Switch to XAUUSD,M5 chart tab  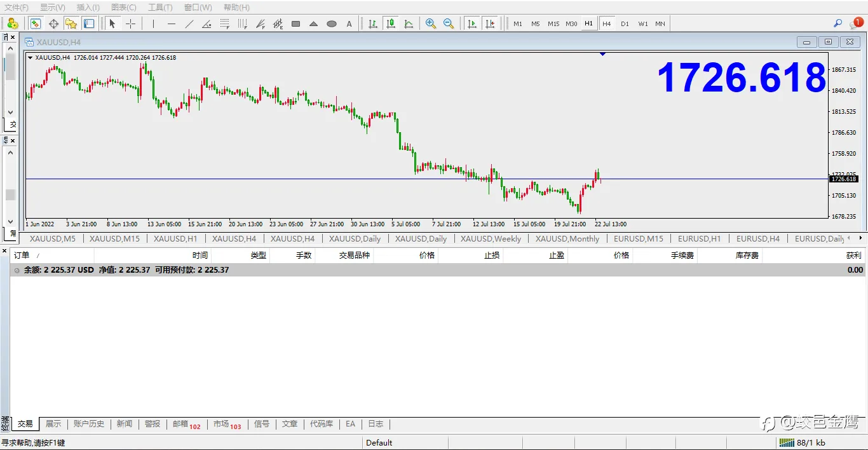pyautogui.click(x=52, y=239)
